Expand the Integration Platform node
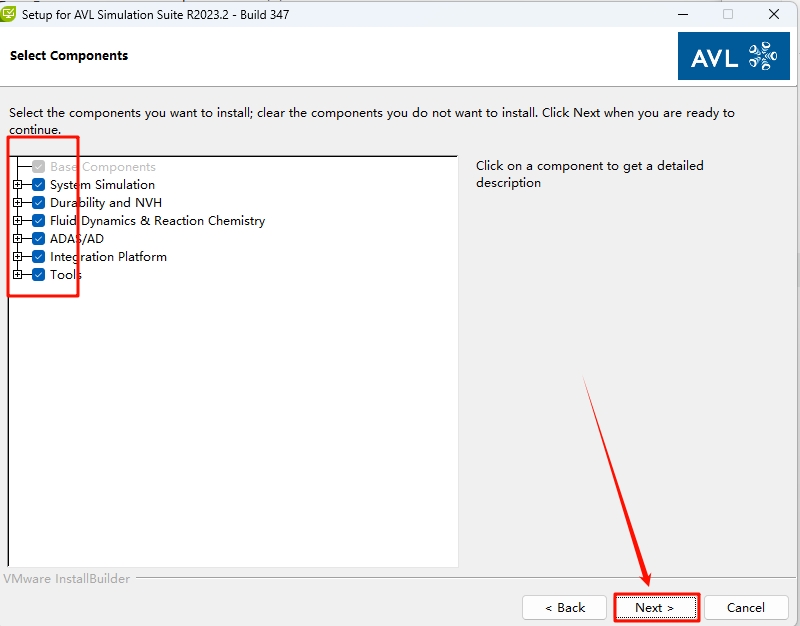This screenshot has height=626, width=800. (18, 257)
